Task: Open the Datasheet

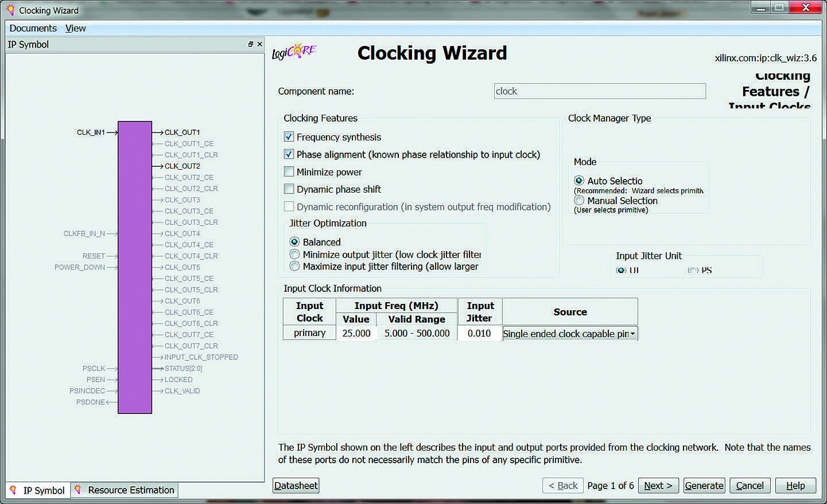Action: [296, 486]
